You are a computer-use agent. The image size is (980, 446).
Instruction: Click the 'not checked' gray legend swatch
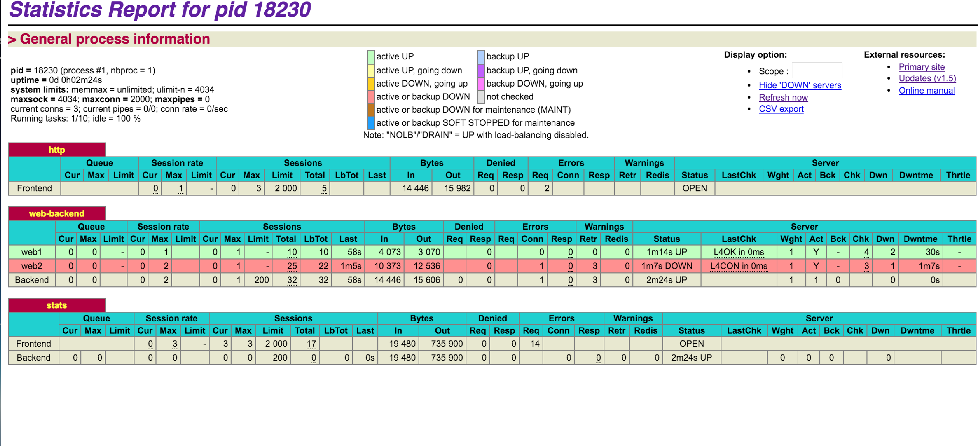[480, 97]
